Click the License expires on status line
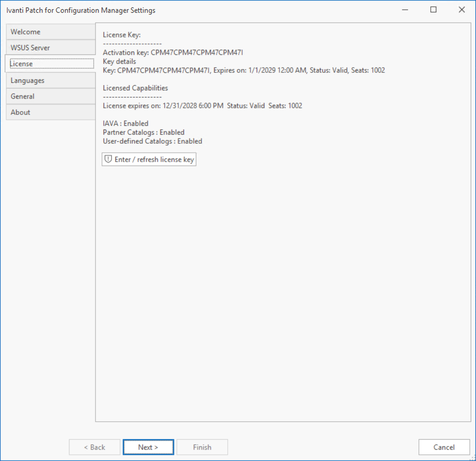This screenshot has height=461, width=476. pos(202,106)
